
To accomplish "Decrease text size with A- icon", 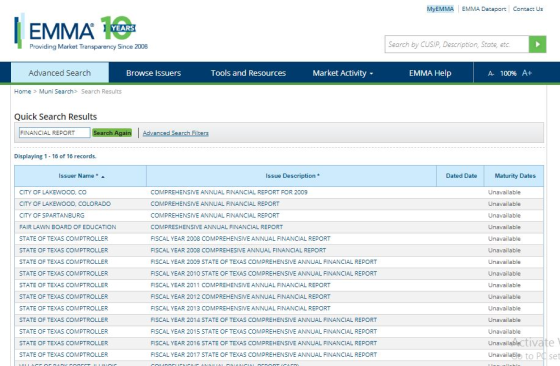I will [491, 73].
